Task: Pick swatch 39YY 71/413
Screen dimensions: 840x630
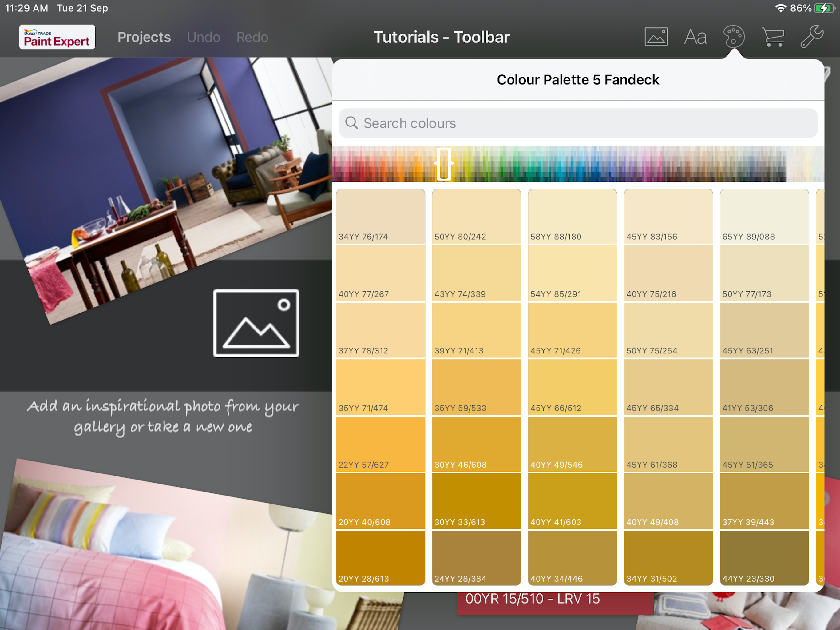Action: 476,330
